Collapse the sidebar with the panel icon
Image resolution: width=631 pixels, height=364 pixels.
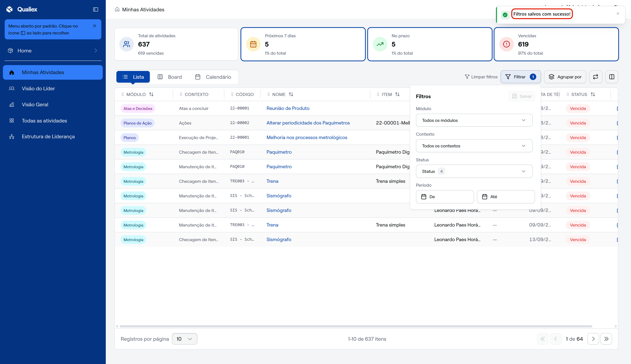click(96, 10)
